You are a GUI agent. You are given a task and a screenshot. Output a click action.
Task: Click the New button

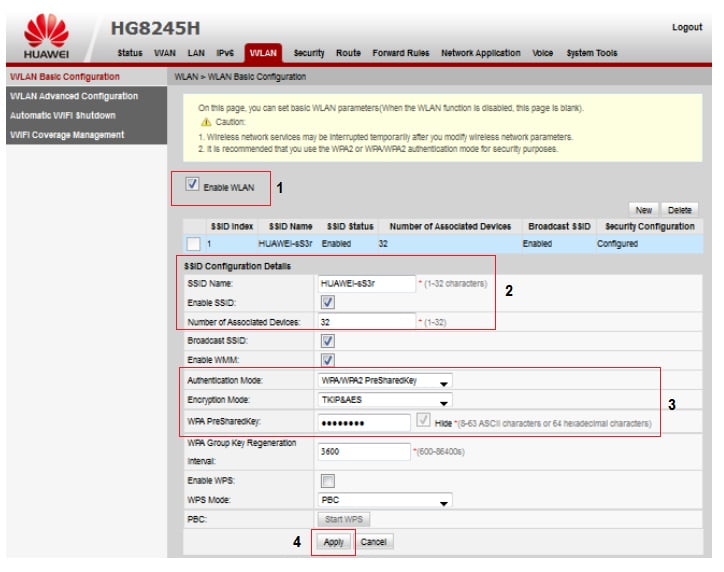click(644, 210)
